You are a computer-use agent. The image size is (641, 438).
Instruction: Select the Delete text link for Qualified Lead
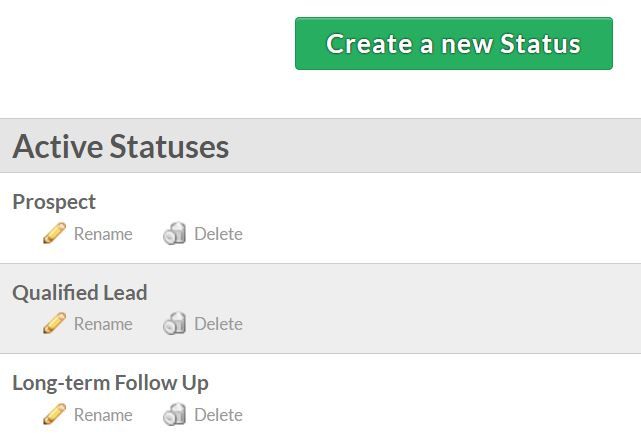[x=218, y=324]
